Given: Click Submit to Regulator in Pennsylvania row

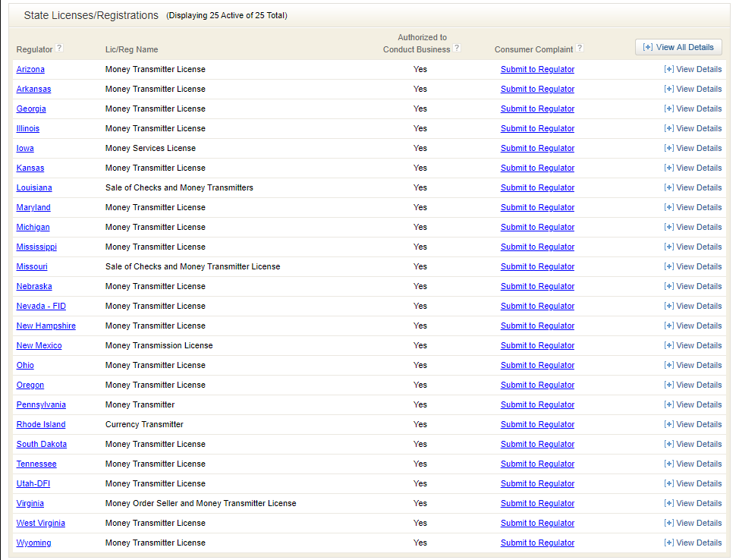Looking at the screenshot, I should pos(537,404).
